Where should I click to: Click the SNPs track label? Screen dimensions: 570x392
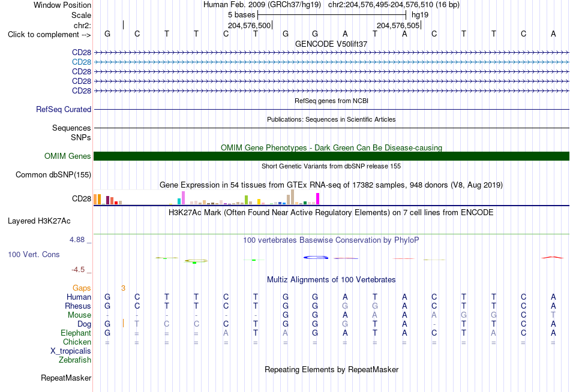click(81, 137)
